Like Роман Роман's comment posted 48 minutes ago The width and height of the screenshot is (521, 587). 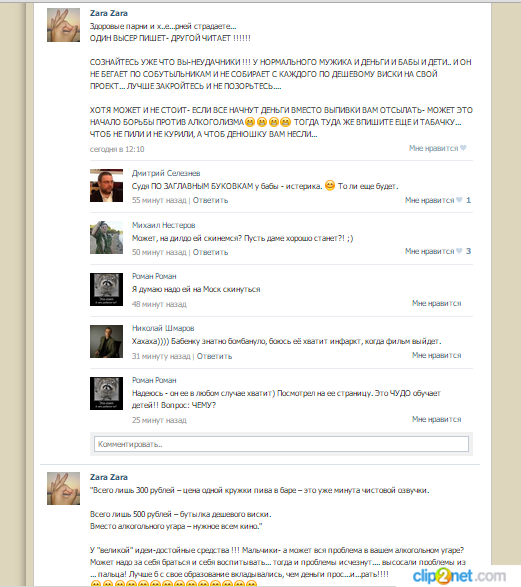(436, 303)
